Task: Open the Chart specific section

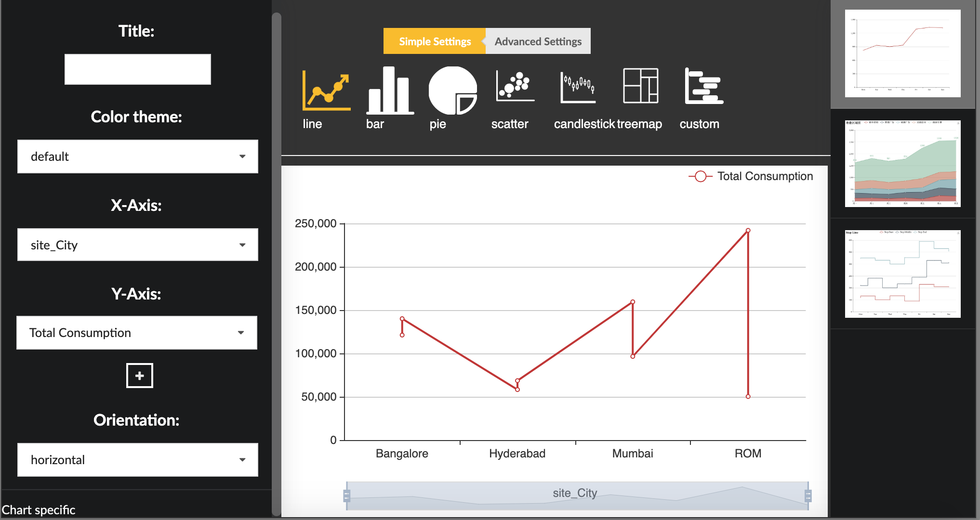Action: pyautogui.click(x=38, y=509)
